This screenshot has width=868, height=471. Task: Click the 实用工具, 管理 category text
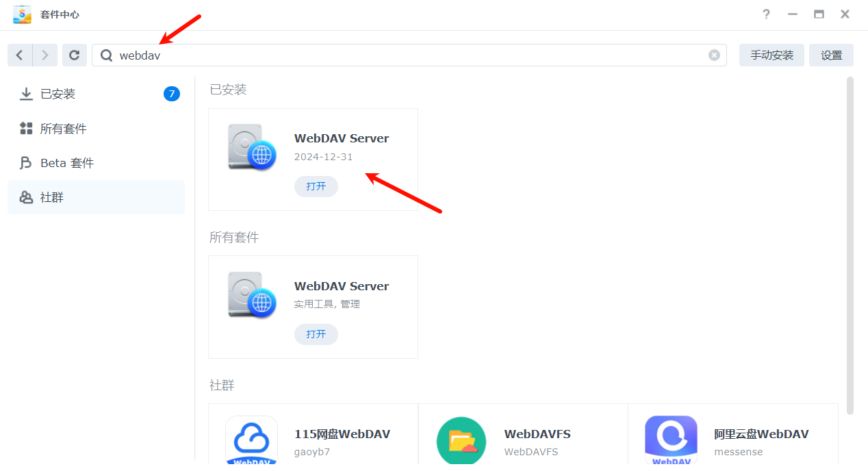(327, 304)
